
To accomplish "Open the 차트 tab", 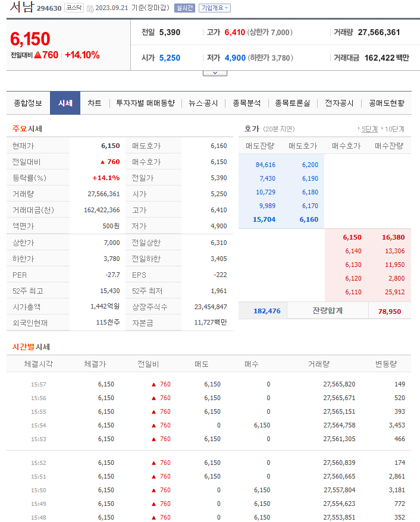I will tap(95, 103).
